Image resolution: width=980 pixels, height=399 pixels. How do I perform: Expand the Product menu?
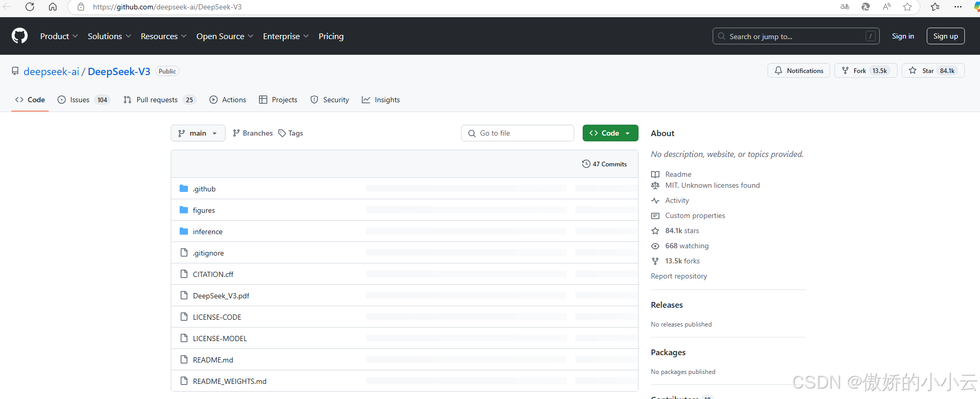(x=59, y=36)
